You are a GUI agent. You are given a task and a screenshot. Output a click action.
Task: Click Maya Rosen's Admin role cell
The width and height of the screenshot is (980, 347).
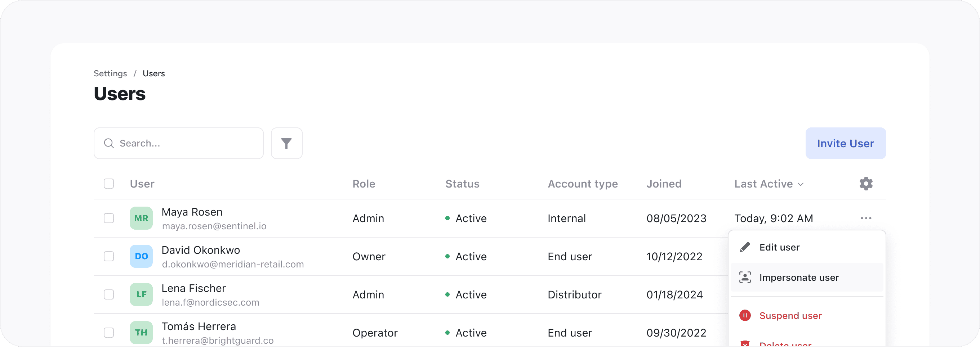(x=368, y=218)
